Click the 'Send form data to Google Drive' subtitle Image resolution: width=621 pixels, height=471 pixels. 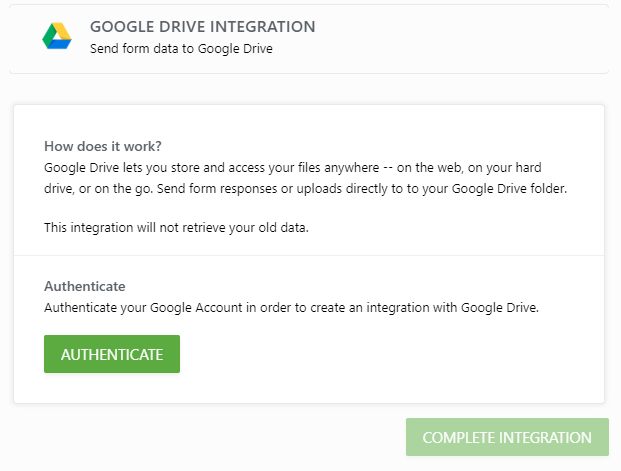[181, 47]
